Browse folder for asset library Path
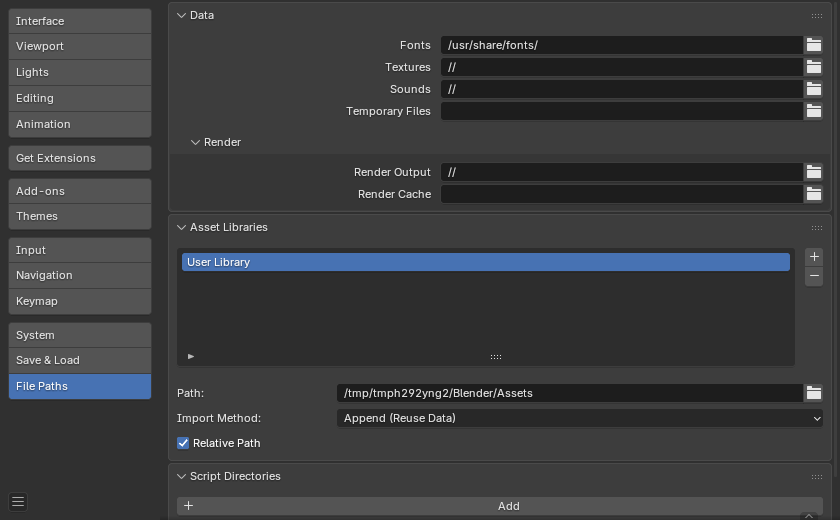This screenshot has height=520, width=840. click(813, 393)
